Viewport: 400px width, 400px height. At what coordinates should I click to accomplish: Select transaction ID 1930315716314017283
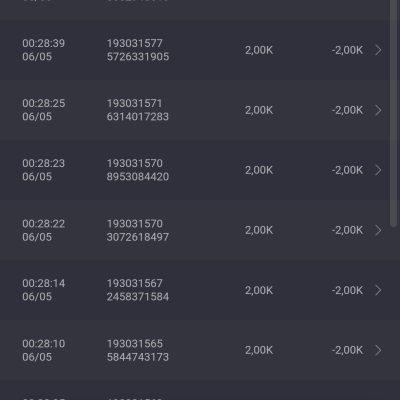[x=138, y=110]
